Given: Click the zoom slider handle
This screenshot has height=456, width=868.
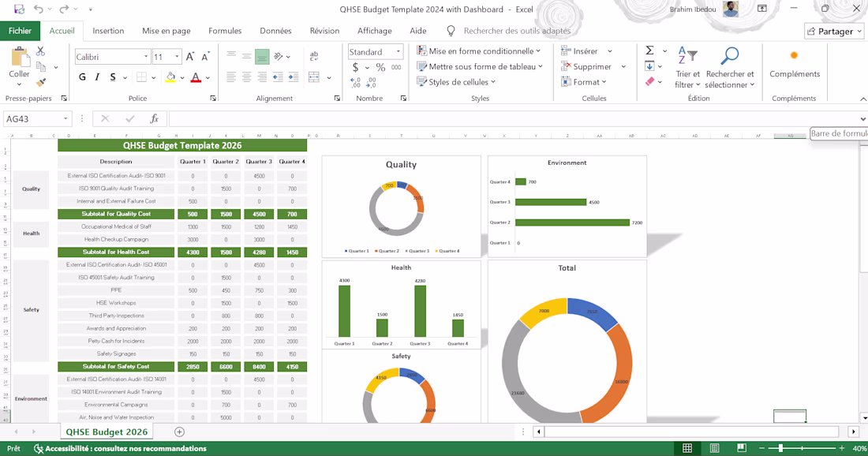Looking at the screenshot, I should pos(781,448).
